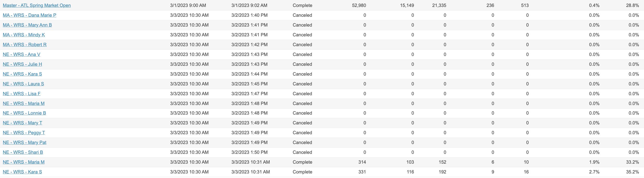Open MA - WRS - Dana Marie P link
The height and width of the screenshot is (178, 644).
[30, 15]
